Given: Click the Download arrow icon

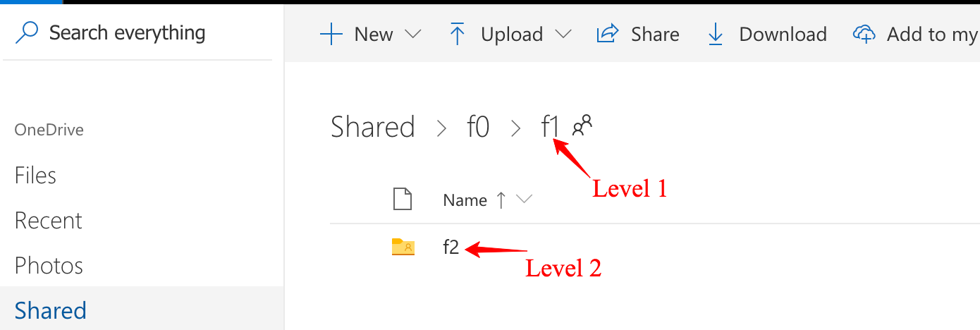Looking at the screenshot, I should coord(716,34).
